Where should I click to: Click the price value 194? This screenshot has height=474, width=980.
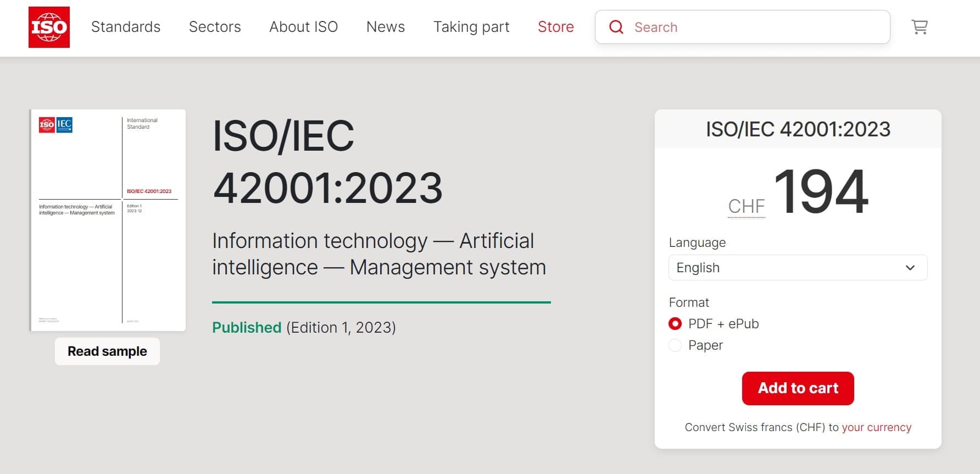(821, 192)
